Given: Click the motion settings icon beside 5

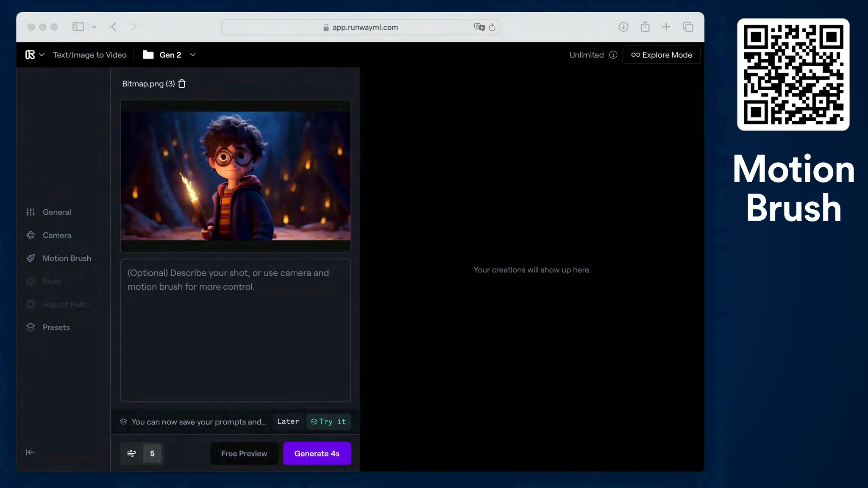Looking at the screenshot, I should click(131, 453).
